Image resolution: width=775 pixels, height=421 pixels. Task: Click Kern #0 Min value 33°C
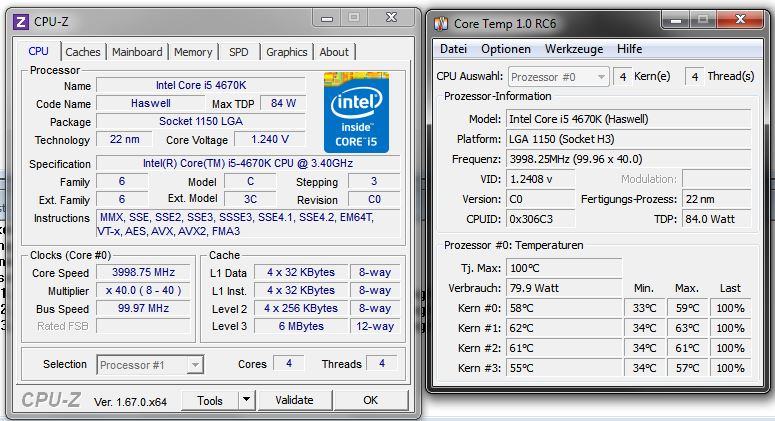[644, 308]
